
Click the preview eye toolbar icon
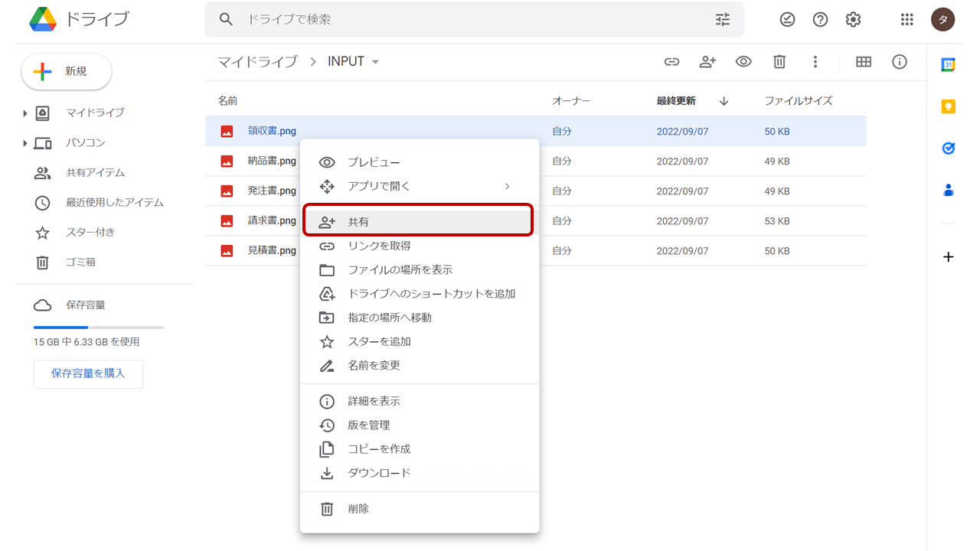[743, 62]
